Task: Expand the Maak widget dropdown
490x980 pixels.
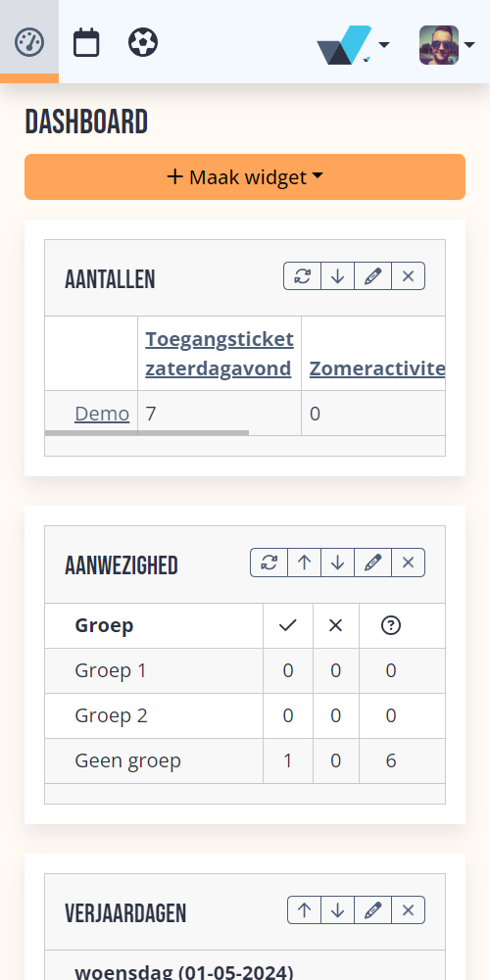Action: click(x=245, y=176)
